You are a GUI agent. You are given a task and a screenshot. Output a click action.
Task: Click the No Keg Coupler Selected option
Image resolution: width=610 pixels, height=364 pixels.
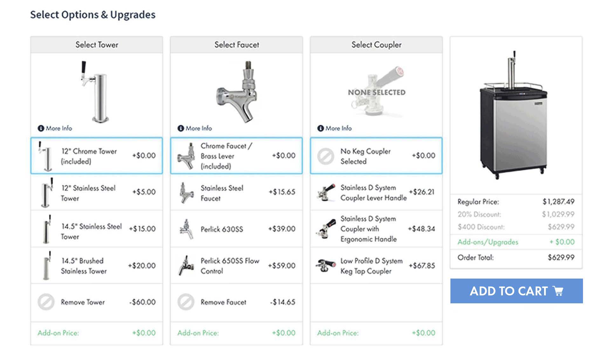point(376,156)
